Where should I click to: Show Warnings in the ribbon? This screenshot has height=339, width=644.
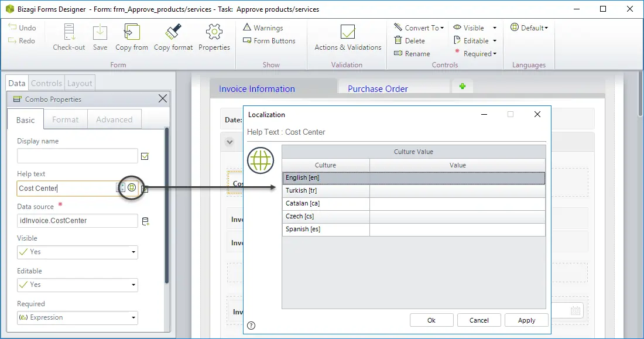pyautogui.click(x=263, y=28)
